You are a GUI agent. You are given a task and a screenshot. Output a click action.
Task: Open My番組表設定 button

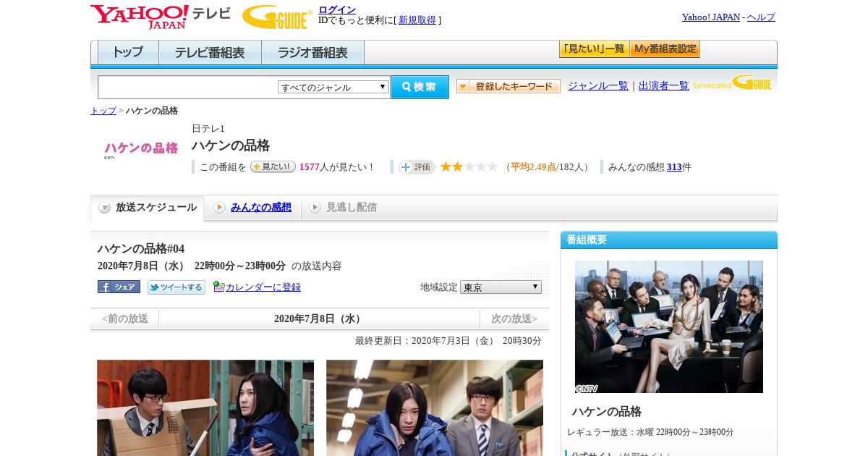(x=665, y=49)
